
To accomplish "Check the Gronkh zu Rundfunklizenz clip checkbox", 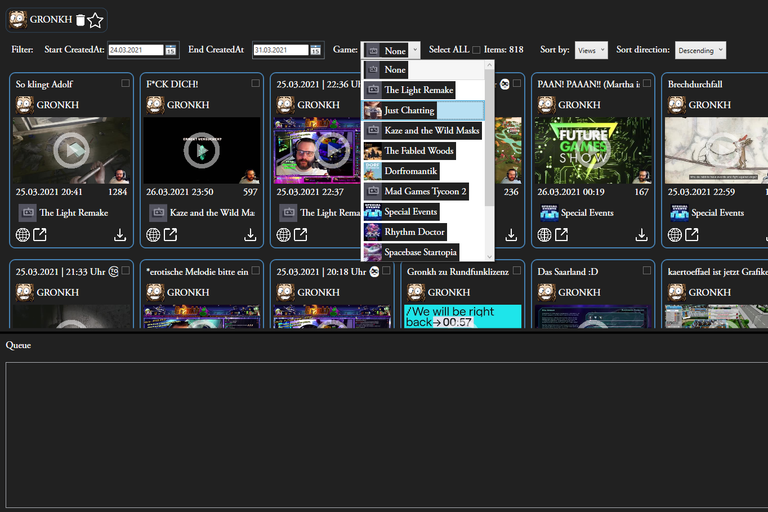I will [x=517, y=270].
